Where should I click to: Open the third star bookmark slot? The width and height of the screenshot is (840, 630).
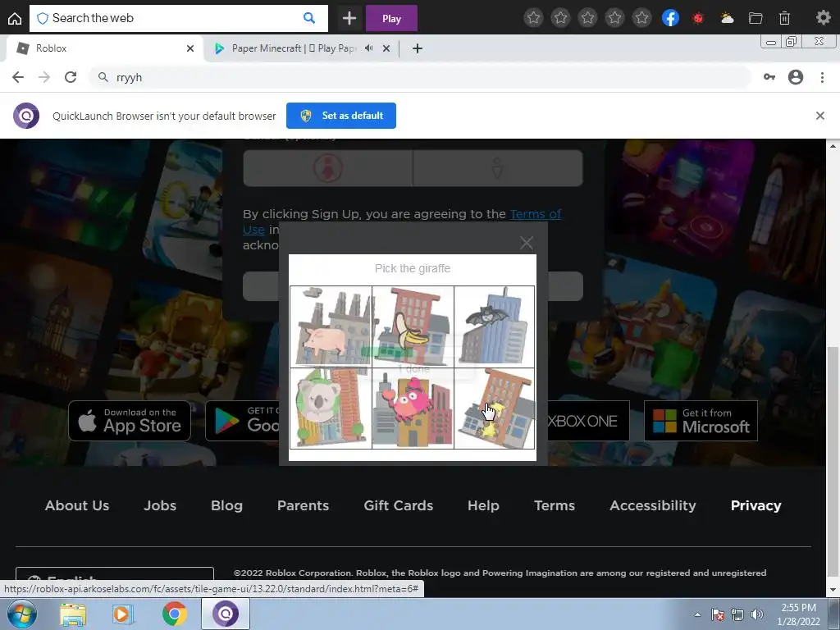tap(587, 18)
